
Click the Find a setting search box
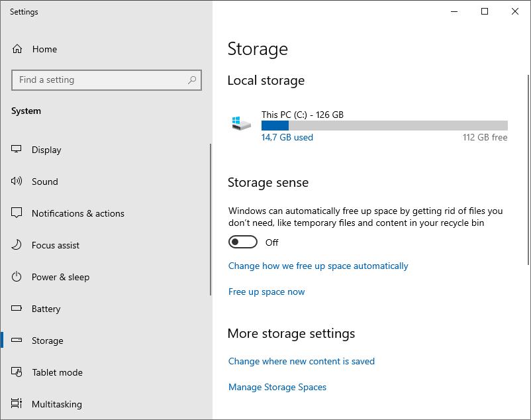point(107,80)
